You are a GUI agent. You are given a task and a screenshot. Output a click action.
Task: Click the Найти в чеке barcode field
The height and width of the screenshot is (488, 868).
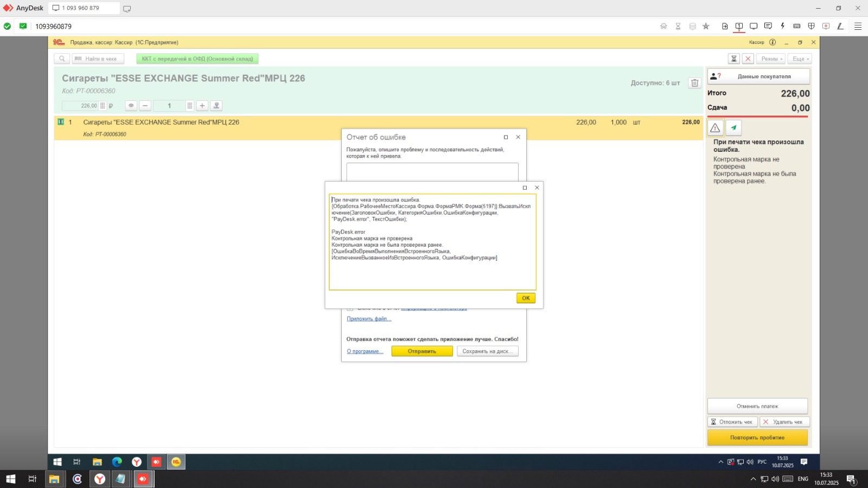coord(98,59)
